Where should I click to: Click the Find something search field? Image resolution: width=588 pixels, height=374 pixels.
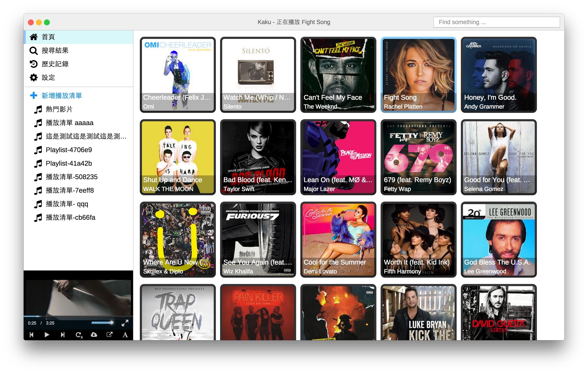[x=496, y=22]
